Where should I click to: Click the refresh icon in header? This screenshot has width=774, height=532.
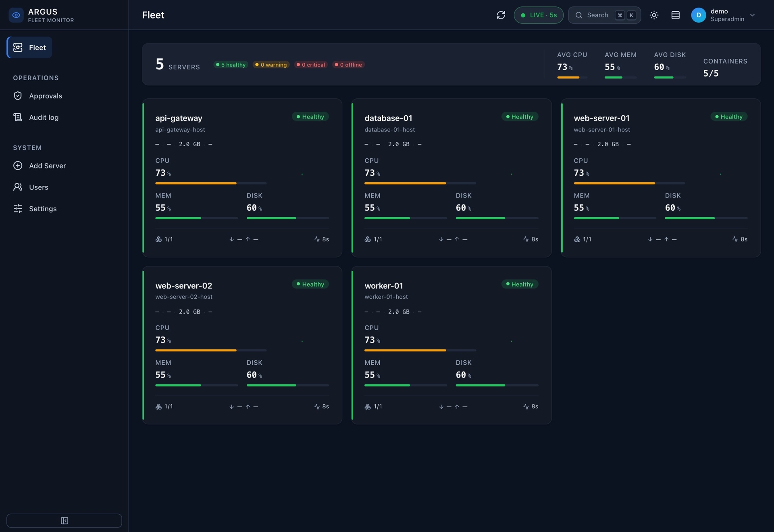click(x=501, y=15)
